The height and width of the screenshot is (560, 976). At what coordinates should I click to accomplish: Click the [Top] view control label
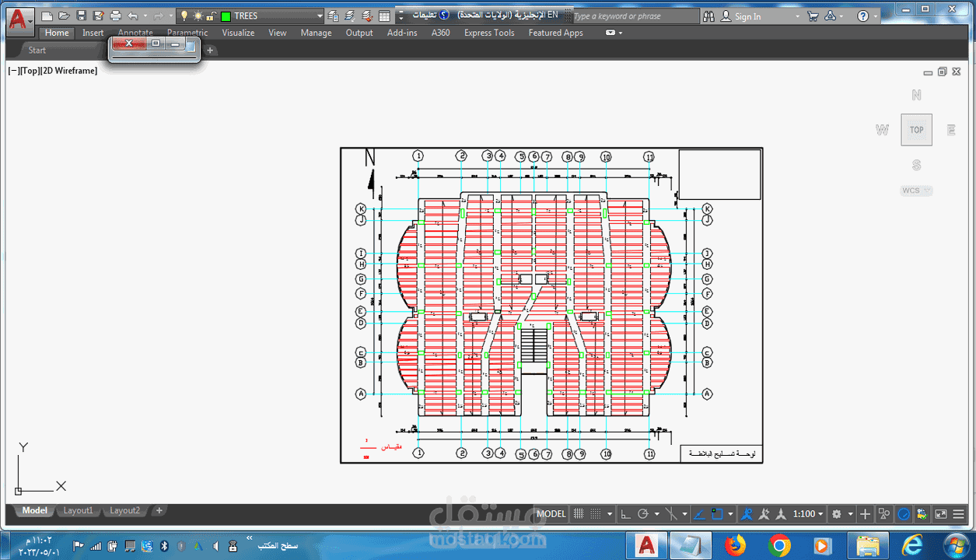click(x=30, y=71)
